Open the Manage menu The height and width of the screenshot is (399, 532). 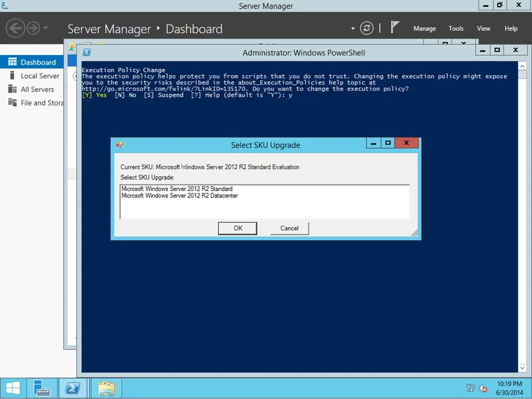(x=424, y=29)
